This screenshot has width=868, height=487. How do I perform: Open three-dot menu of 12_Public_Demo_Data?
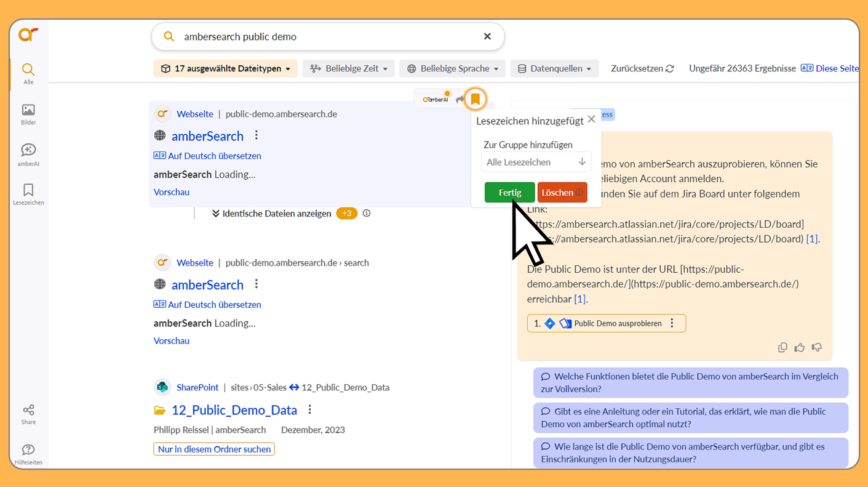310,409
